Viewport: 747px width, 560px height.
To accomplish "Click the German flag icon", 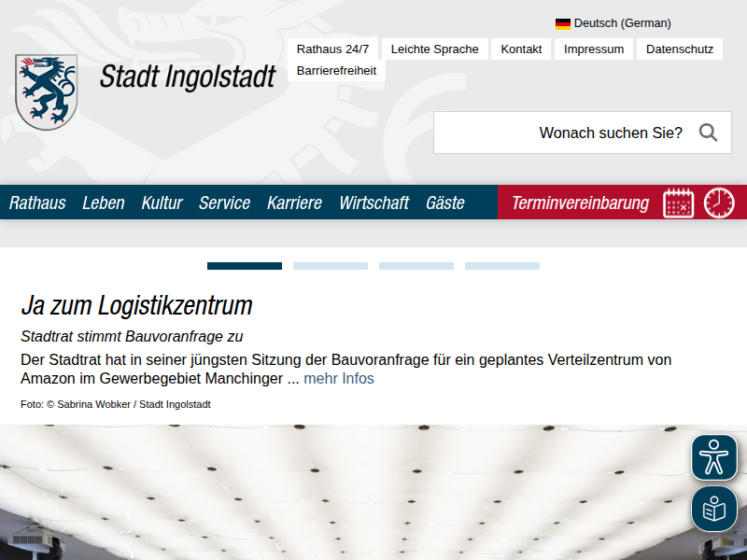I will pyautogui.click(x=563, y=23).
